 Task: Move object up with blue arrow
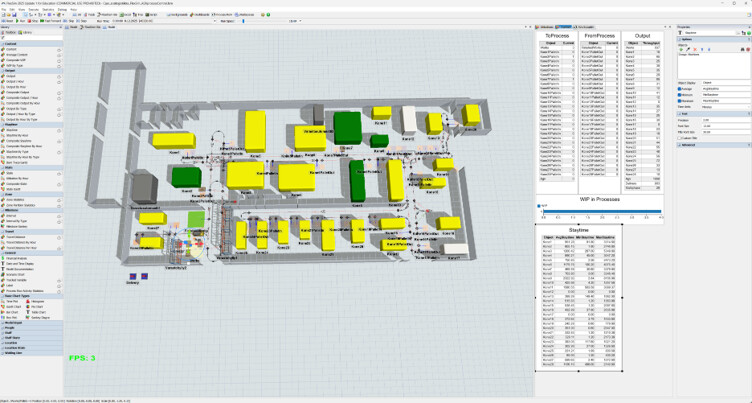tap(702, 49)
